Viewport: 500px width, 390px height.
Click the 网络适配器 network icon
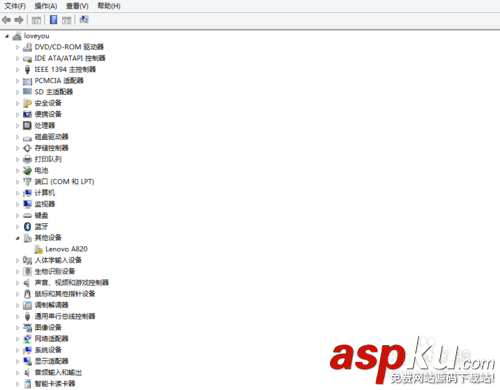(x=27, y=339)
